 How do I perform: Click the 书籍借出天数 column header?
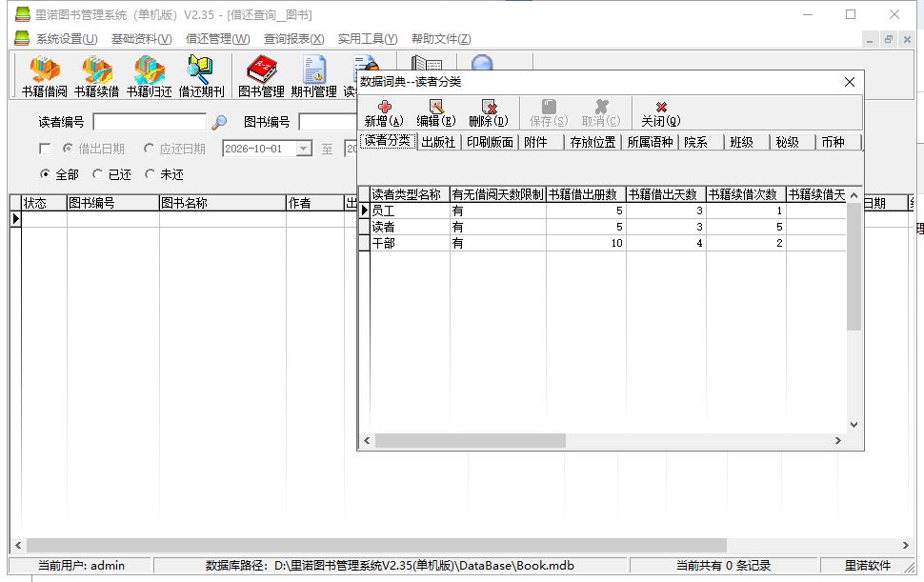(x=666, y=194)
